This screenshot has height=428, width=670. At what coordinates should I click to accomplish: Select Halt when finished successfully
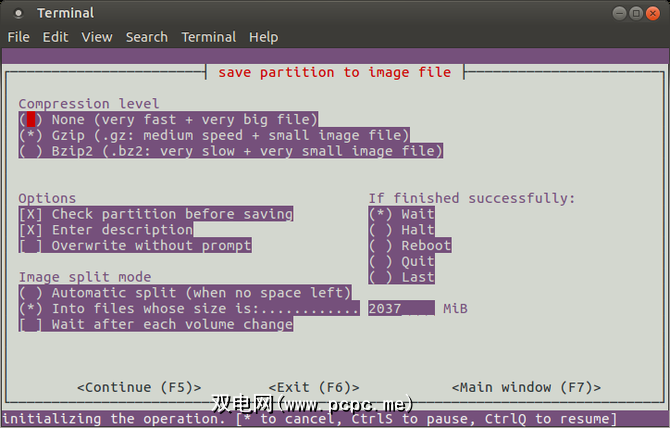click(401, 230)
